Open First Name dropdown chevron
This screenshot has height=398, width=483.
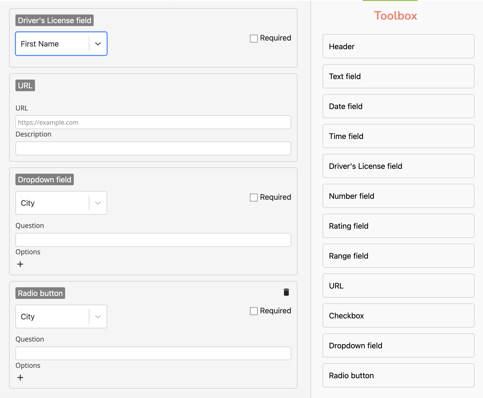(x=98, y=44)
